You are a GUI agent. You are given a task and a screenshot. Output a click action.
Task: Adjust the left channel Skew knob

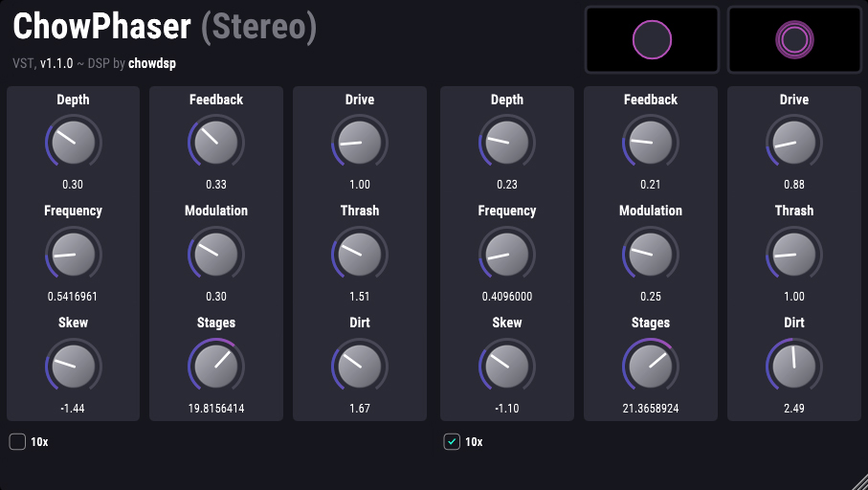point(73,366)
